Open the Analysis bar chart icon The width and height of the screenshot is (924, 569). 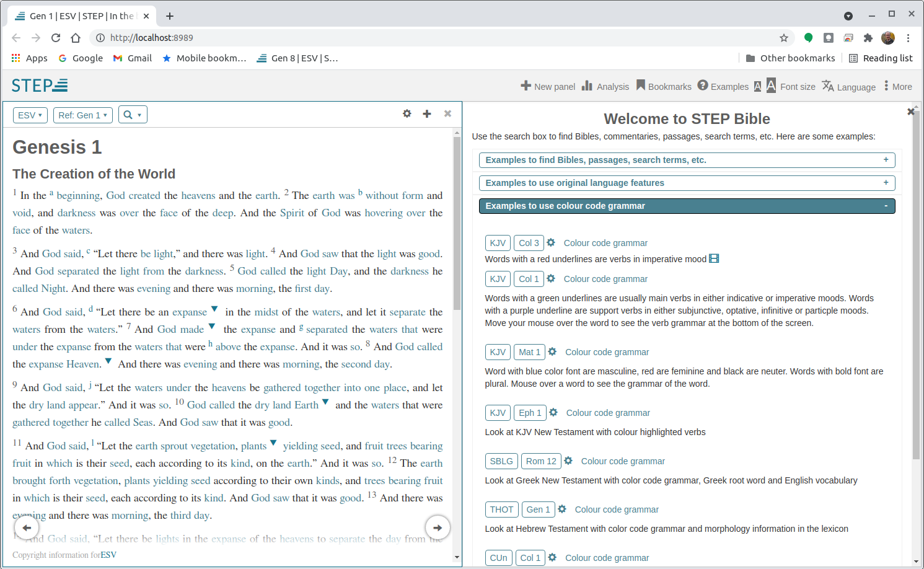[x=587, y=86]
